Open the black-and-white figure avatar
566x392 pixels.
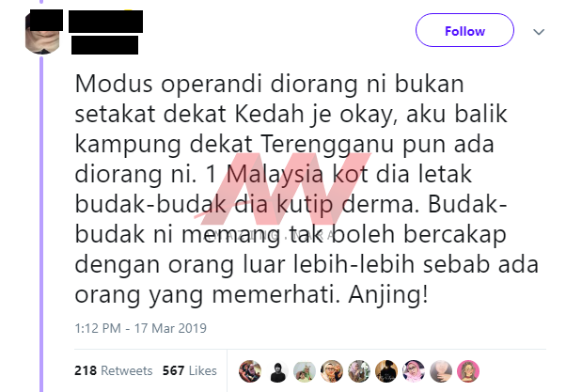click(277, 371)
